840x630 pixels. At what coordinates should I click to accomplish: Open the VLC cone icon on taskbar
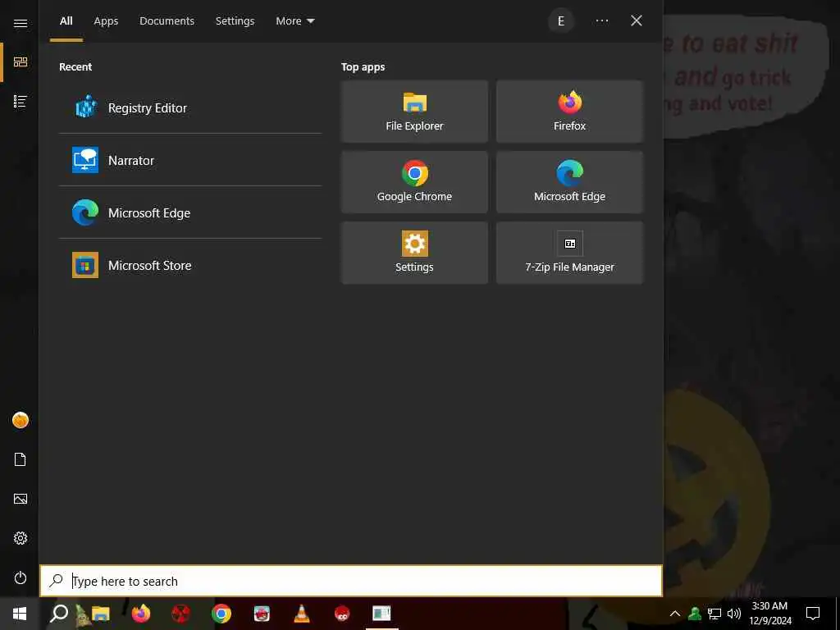302,614
